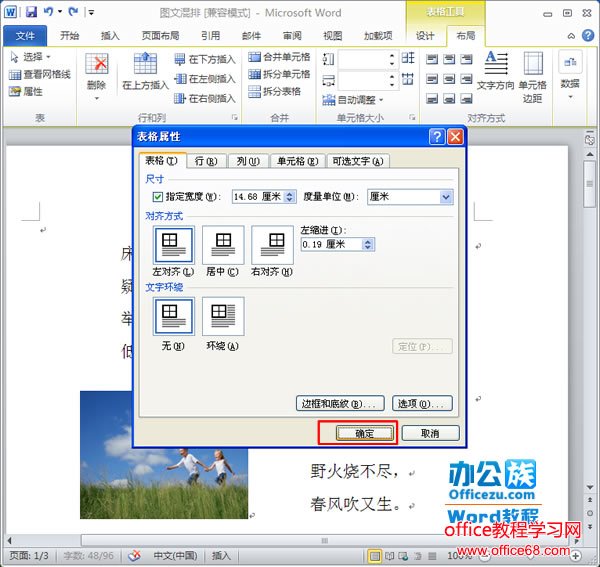
Task: Click the left indent (左缩进) value field
Action: pos(332,244)
